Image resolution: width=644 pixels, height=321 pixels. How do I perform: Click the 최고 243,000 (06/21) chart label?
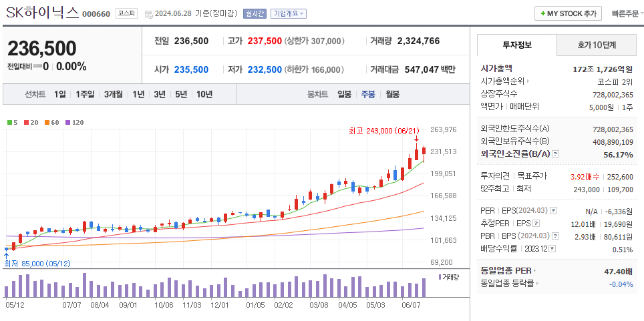383,131
